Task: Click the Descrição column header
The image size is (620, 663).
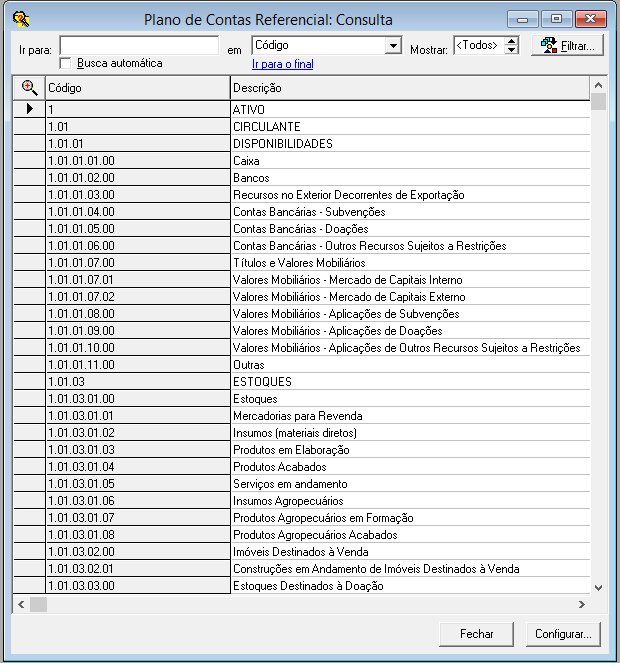Action: click(410, 88)
